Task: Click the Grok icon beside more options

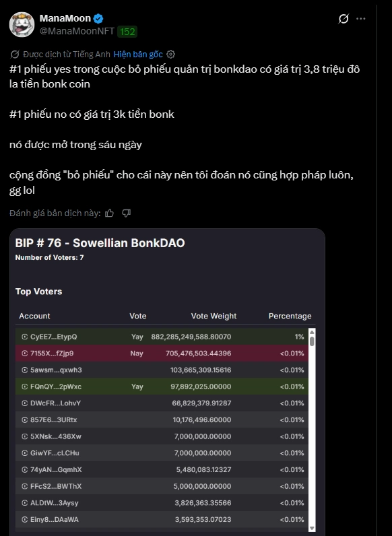Action: (x=344, y=18)
